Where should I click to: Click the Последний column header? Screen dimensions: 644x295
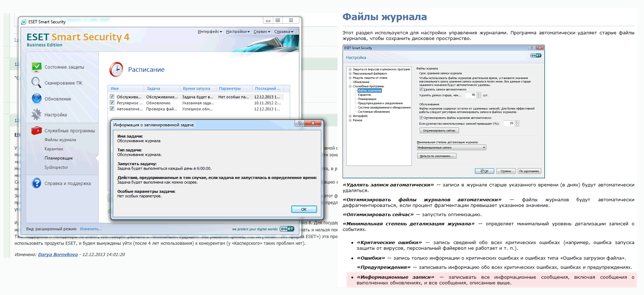click(x=268, y=88)
